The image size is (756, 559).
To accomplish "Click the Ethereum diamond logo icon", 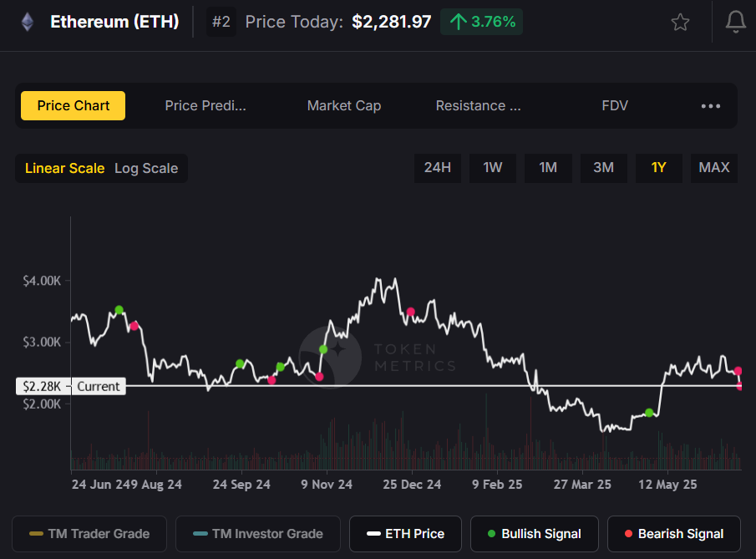I will pos(28,22).
